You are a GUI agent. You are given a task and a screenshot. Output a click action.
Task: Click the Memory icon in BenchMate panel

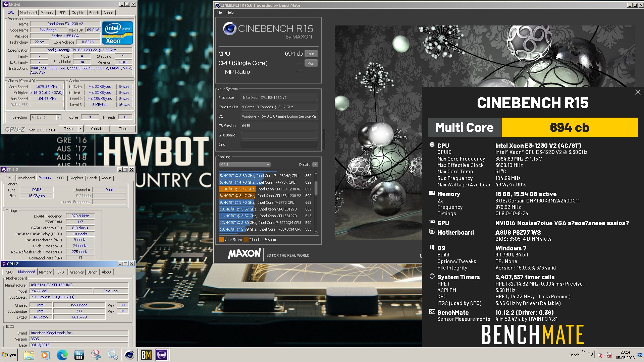[x=432, y=193]
